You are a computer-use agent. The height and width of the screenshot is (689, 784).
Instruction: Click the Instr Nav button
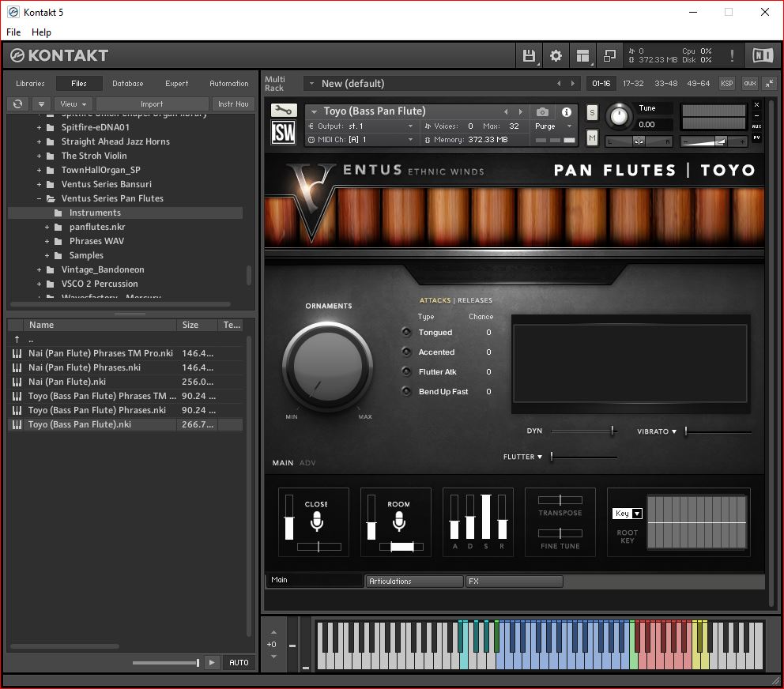tap(233, 104)
